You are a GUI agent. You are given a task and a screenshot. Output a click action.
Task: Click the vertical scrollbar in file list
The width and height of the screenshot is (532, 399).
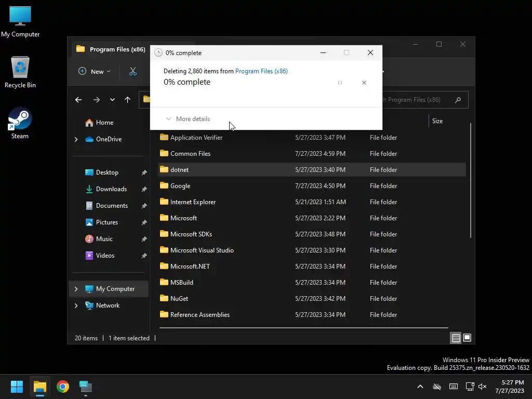471,180
